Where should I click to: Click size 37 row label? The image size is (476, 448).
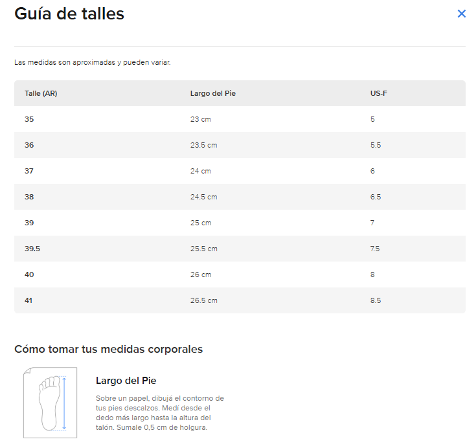click(x=29, y=171)
